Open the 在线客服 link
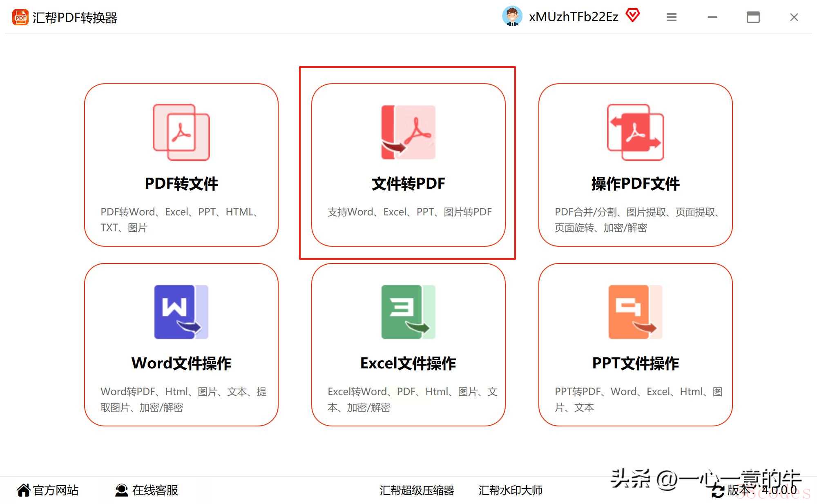This screenshot has height=504, width=817. coord(155,490)
